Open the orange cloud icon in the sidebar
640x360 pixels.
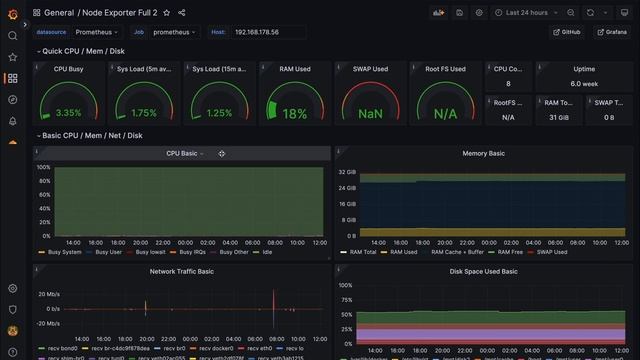point(13,142)
